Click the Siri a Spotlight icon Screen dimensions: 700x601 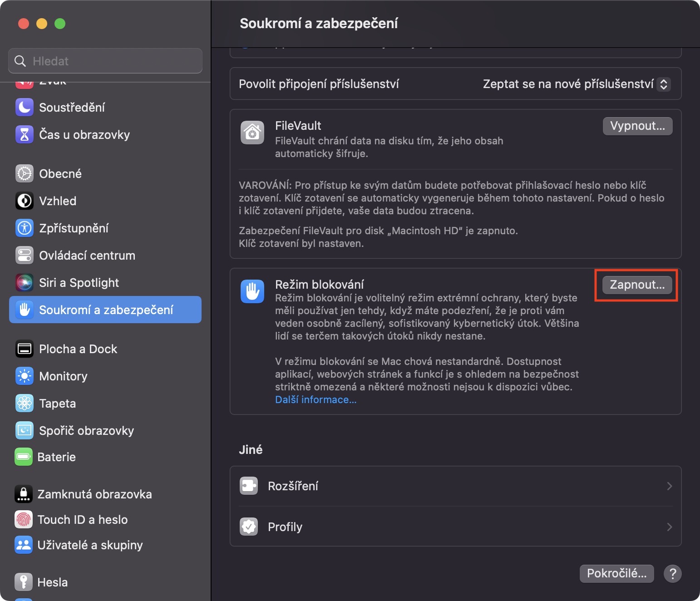(x=25, y=283)
